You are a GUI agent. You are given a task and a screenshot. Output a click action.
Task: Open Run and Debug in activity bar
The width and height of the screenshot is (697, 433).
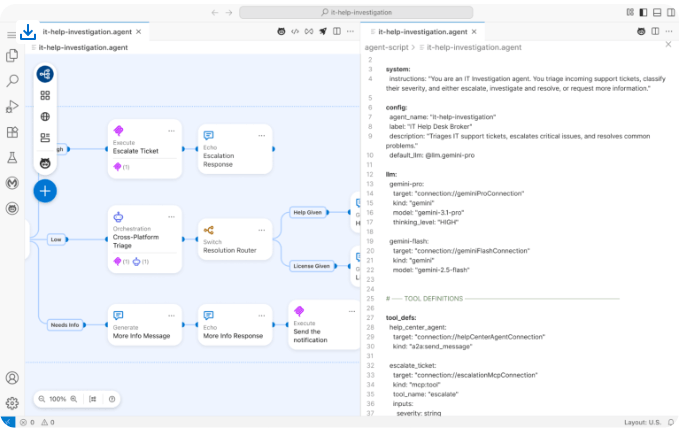pyautogui.click(x=13, y=106)
